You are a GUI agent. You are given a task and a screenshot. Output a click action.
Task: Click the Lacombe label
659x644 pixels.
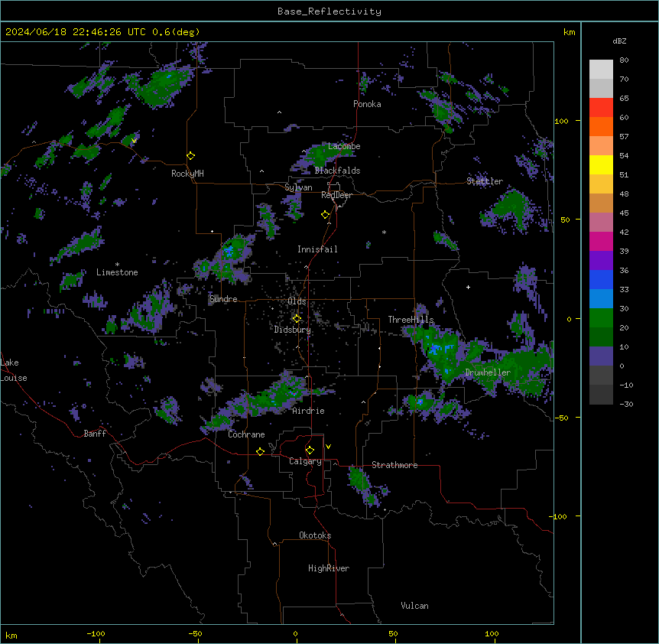[x=344, y=146]
